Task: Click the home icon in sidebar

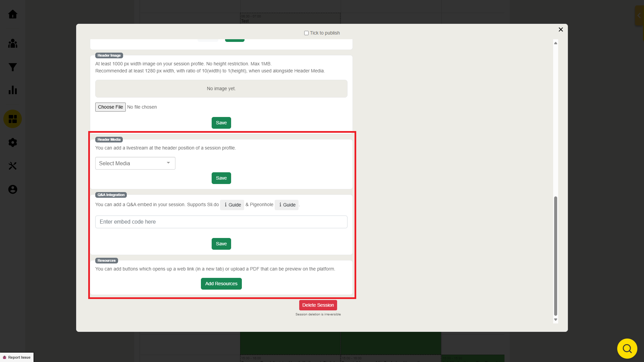Action: (x=13, y=14)
